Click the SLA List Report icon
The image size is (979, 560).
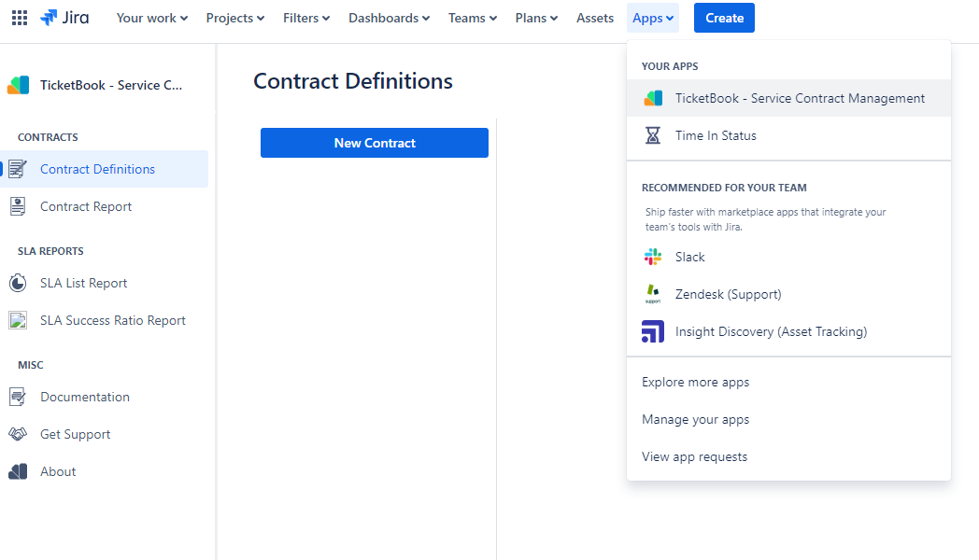18,283
